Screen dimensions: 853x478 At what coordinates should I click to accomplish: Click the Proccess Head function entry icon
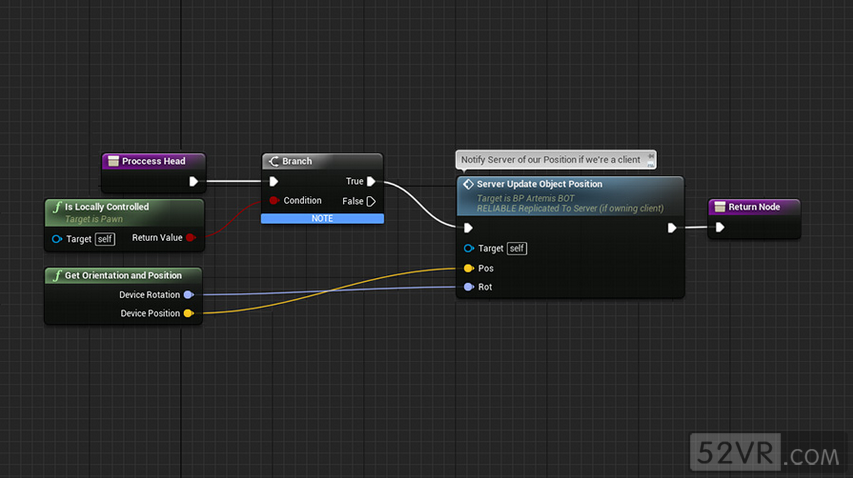click(113, 161)
